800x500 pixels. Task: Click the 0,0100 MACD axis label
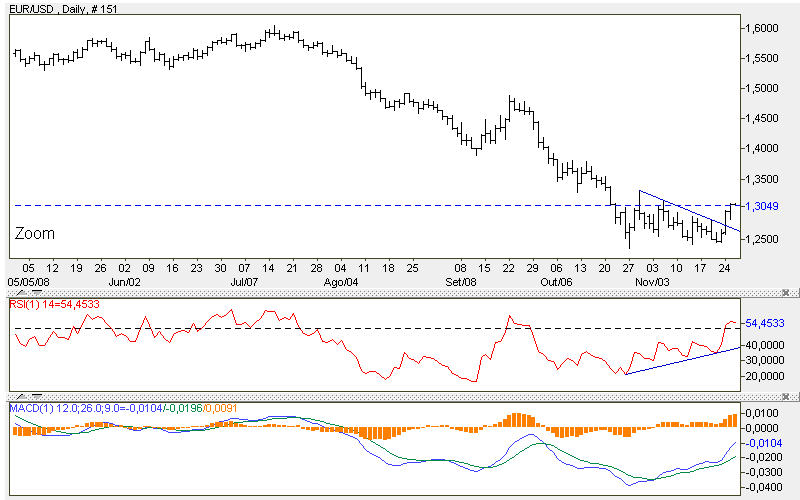[762, 413]
